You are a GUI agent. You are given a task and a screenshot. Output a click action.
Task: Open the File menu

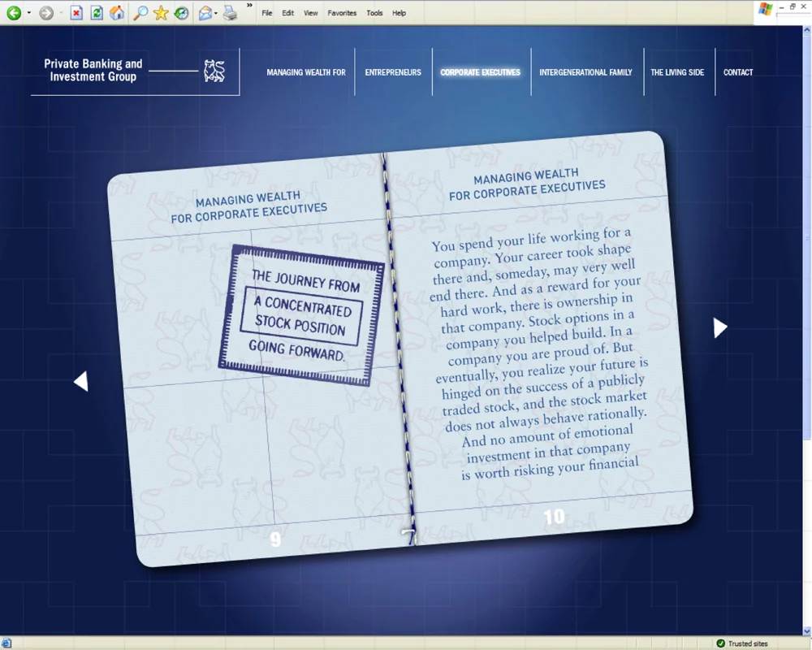tap(266, 13)
